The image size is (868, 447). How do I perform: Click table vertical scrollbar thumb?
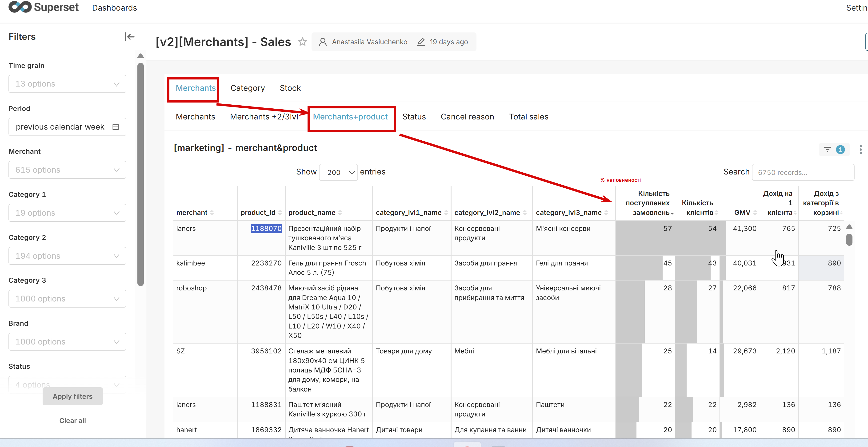pyautogui.click(x=849, y=240)
